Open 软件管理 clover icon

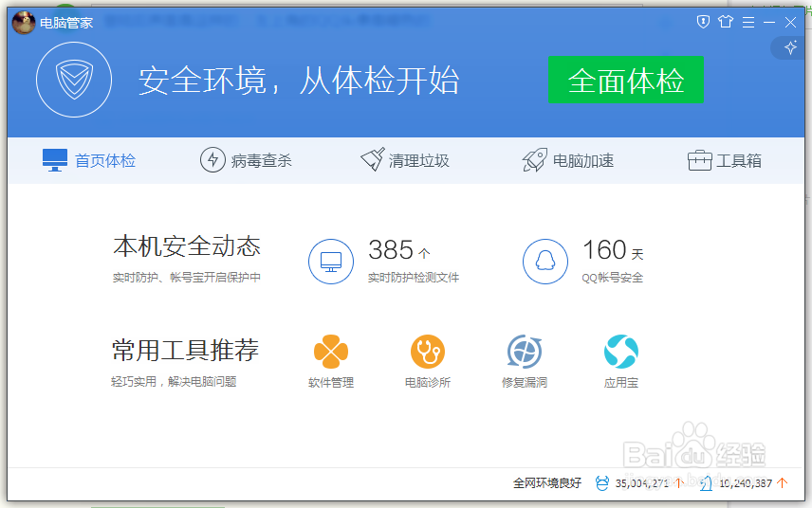click(331, 352)
